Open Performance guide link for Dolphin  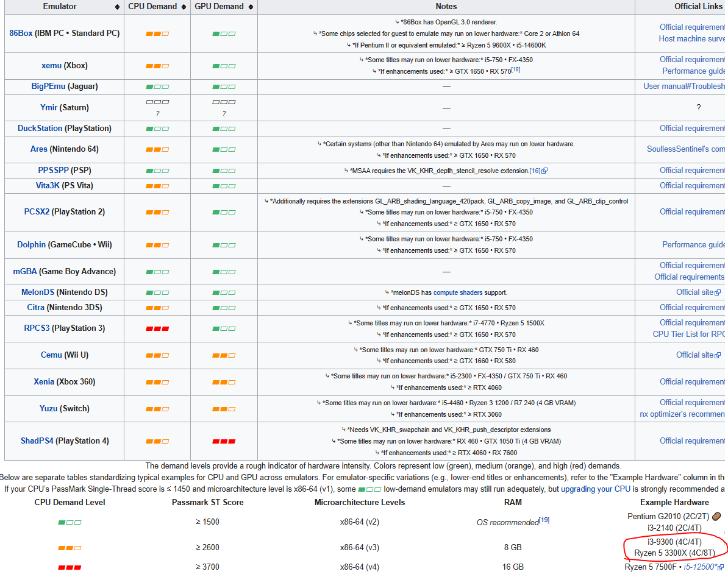(694, 245)
